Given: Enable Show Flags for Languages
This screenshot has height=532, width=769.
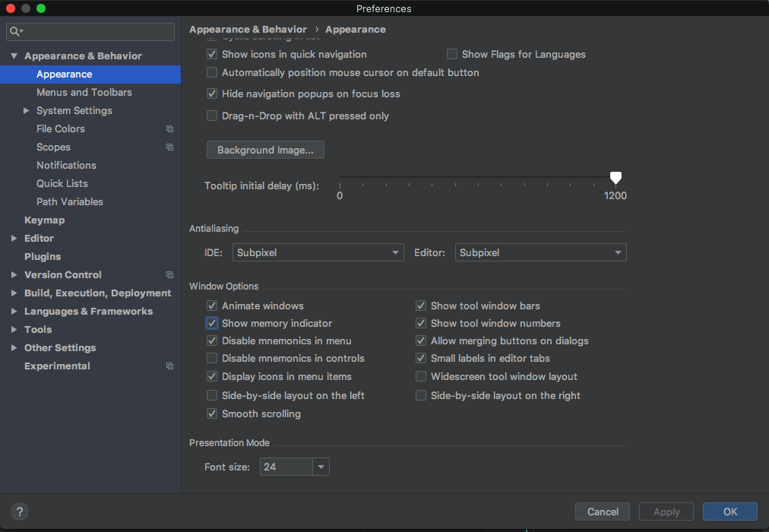Looking at the screenshot, I should [x=451, y=54].
